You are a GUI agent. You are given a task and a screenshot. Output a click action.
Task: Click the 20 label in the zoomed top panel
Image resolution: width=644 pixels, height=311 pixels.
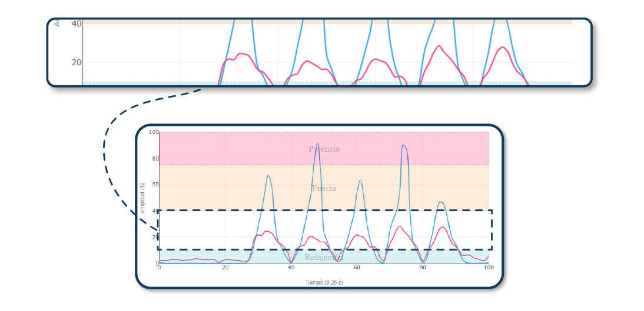[x=77, y=62]
